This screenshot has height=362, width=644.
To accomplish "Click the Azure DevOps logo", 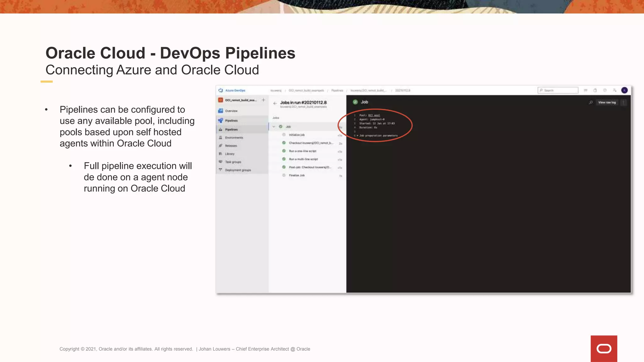I will click(221, 90).
